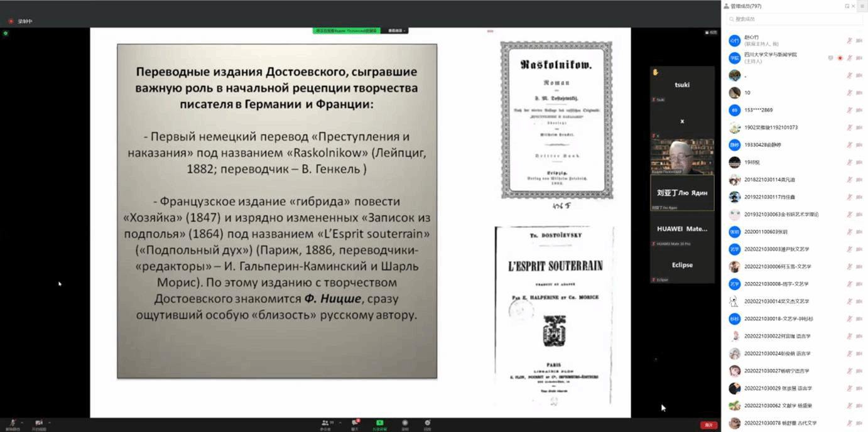Open the hamburger menu at panel top-right
Screen dimensions: 868x432
[x=862, y=6]
